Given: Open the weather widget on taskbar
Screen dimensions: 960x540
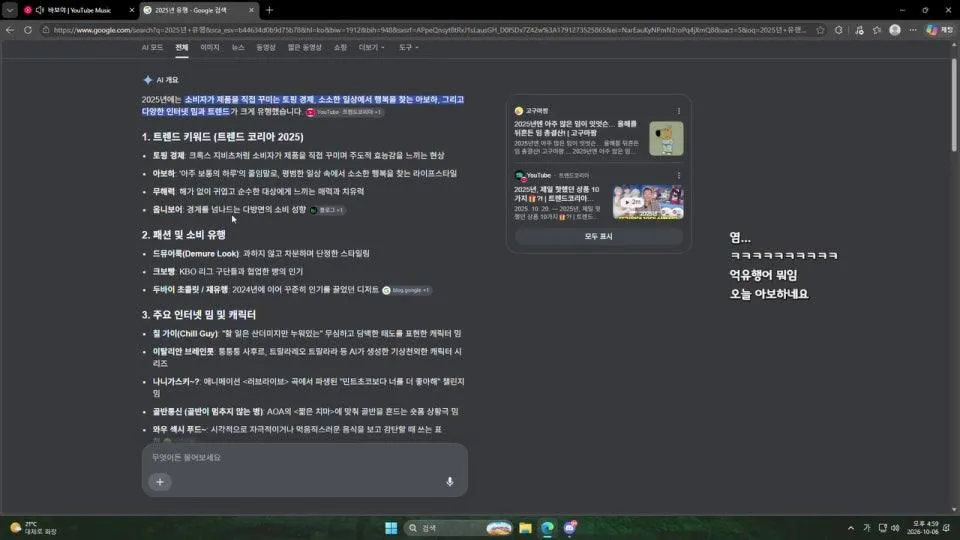Looking at the screenshot, I should click(x=33, y=528).
